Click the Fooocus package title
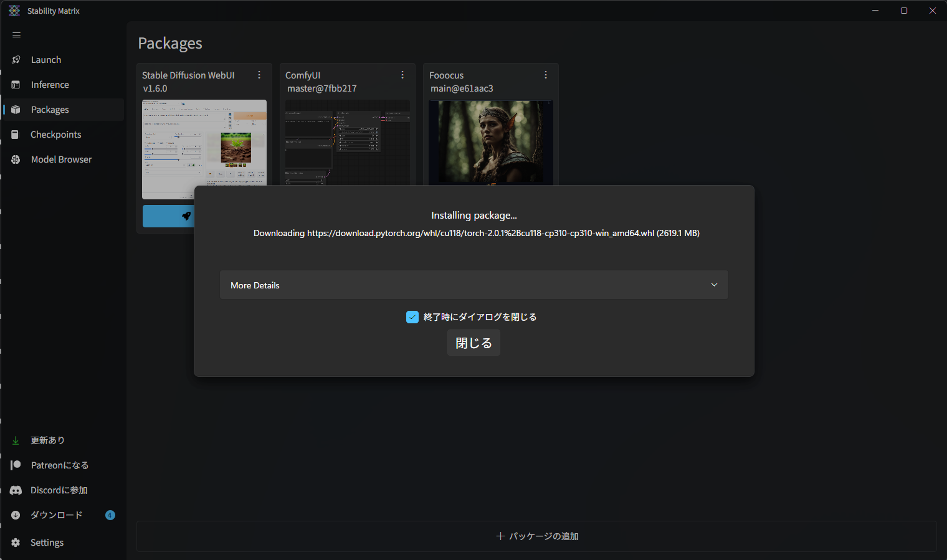Viewport: 947px width, 560px height. pyautogui.click(x=446, y=75)
